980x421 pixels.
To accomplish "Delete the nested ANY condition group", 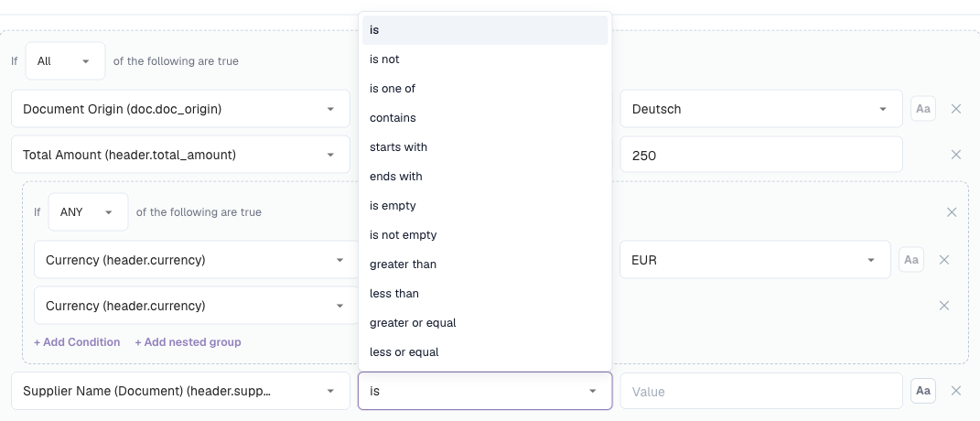I will tap(952, 212).
